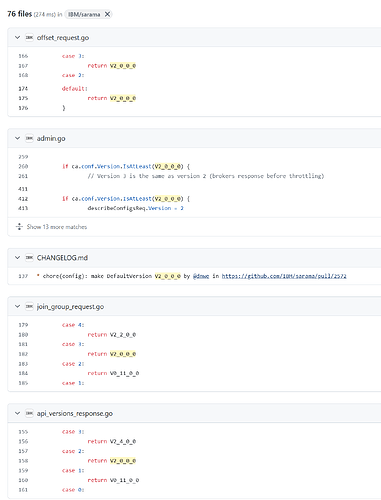Viewport: 381px width, 500px height.
Task: Go to line 137 in CHANGELOG.md
Action: coord(23,276)
